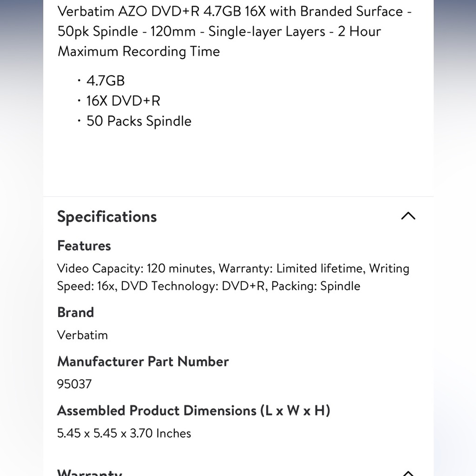Tap the Warranty heading

pyautogui.click(x=89, y=472)
